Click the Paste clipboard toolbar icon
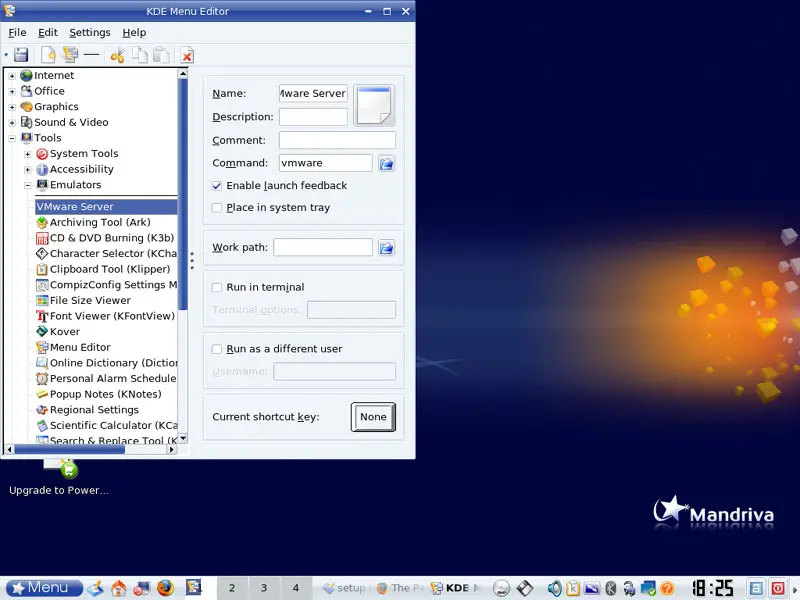Screen dimensions: 800x600 click(162, 55)
